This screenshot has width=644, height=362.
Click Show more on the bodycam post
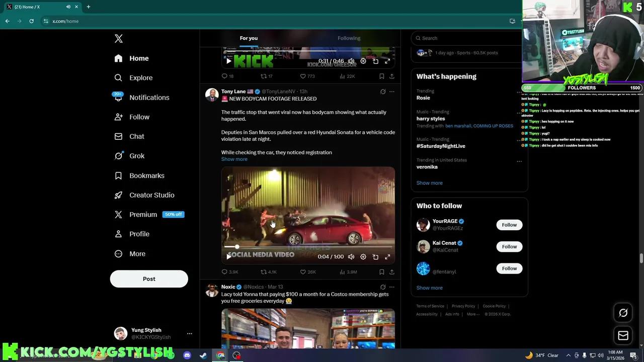coord(234,159)
